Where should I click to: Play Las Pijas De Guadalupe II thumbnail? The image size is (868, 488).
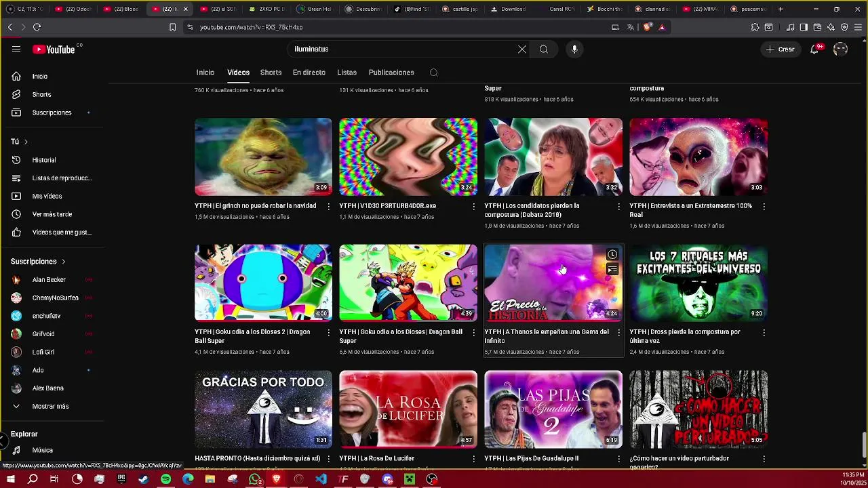(553, 409)
